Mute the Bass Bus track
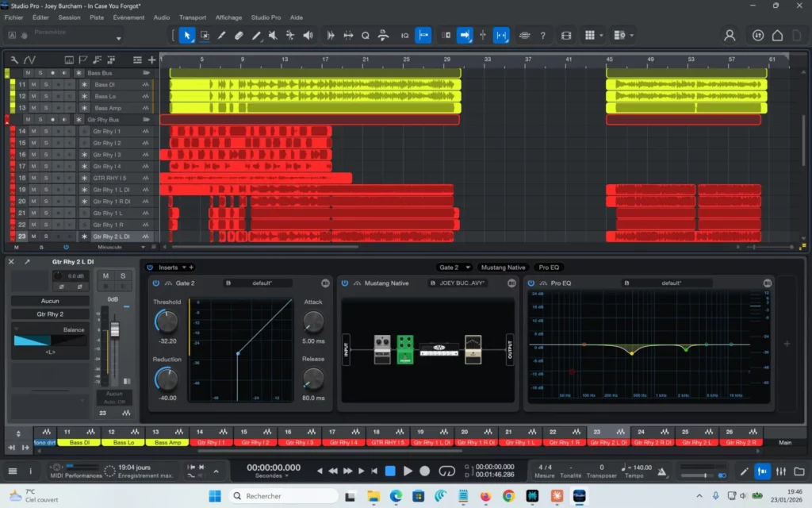The height and width of the screenshot is (508, 812). tap(28, 72)
